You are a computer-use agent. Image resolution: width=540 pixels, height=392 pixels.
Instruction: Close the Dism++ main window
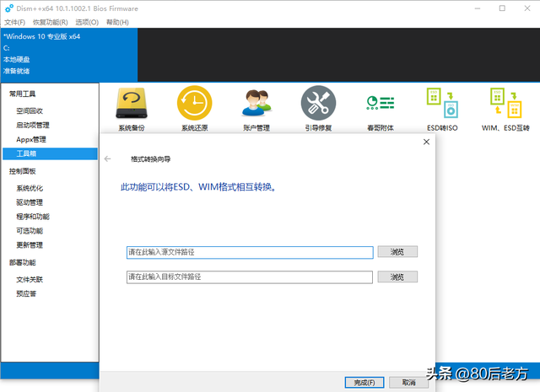pyautogui.click(x=527, y=8)
